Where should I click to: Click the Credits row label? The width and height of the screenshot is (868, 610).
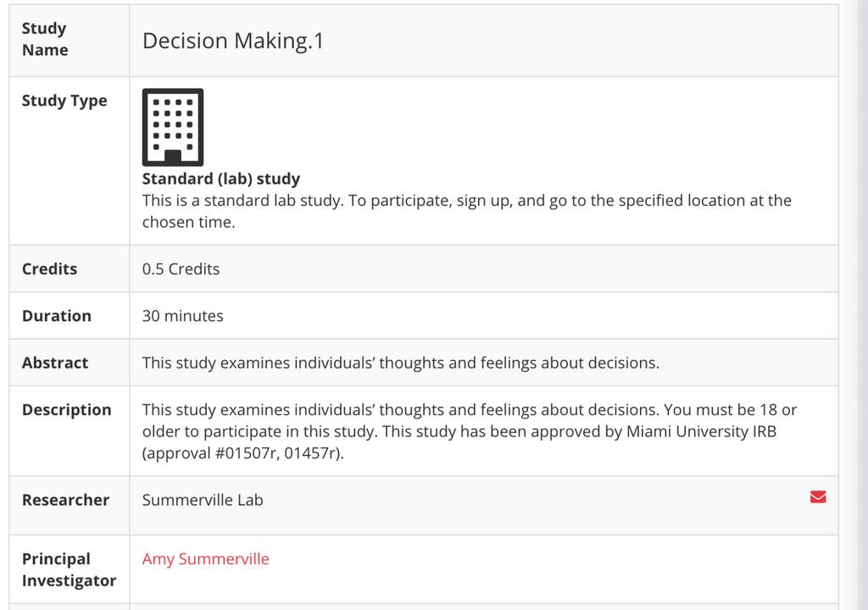[x=49, y=269]
